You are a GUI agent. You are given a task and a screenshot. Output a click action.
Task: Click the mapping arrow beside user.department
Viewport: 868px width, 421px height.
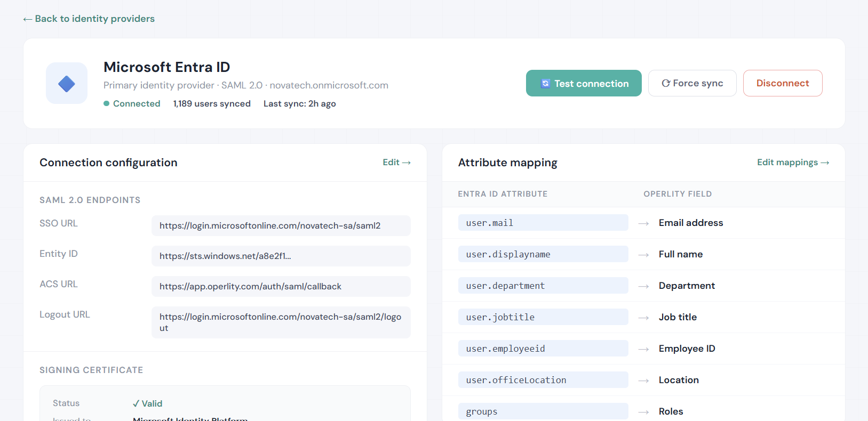(x=643, y=286)
